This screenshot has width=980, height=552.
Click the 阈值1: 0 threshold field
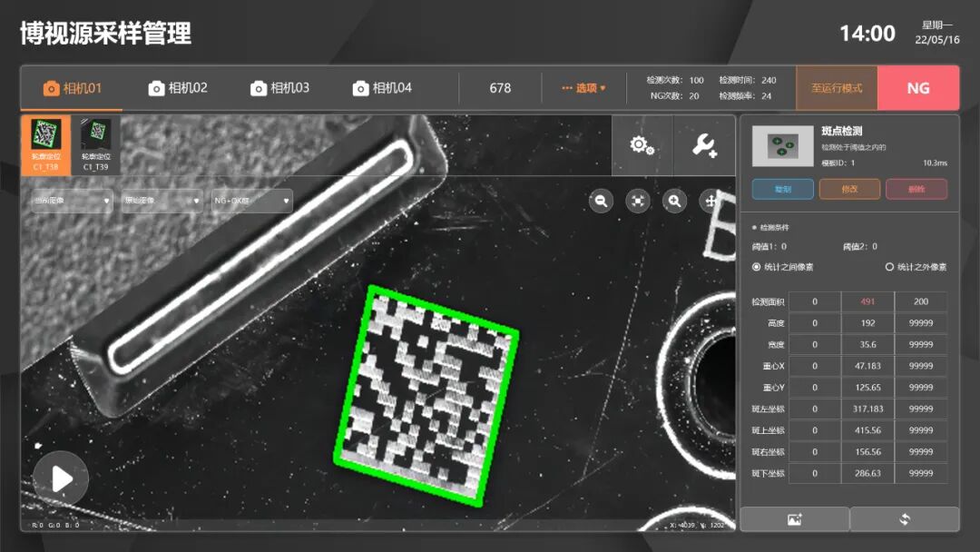(769, 246)
